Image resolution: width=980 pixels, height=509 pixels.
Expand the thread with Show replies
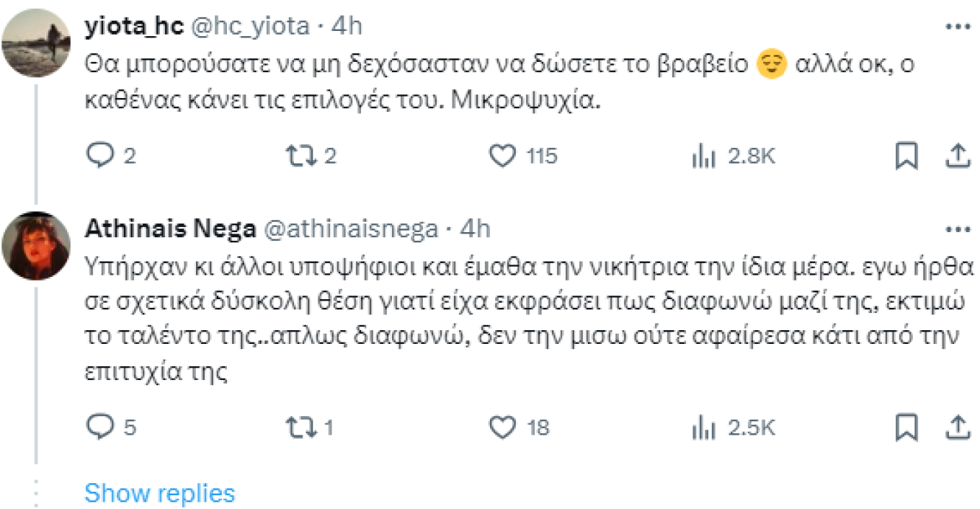[159, 493]
